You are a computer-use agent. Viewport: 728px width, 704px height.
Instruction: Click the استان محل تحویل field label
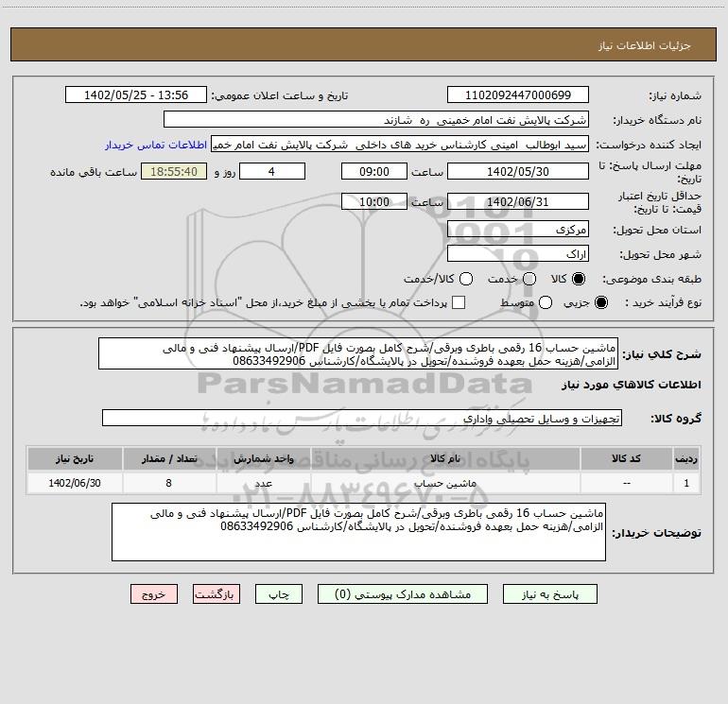[x=657, y=230]
